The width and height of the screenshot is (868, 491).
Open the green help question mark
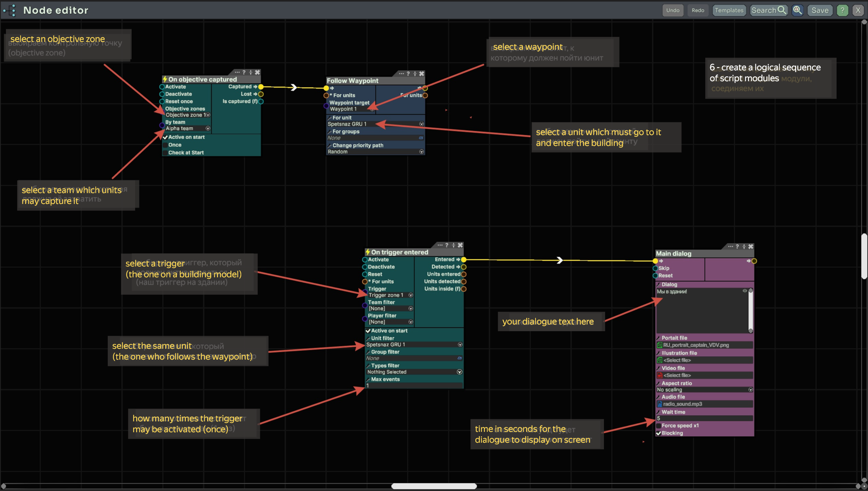click(x=842, y=10)
